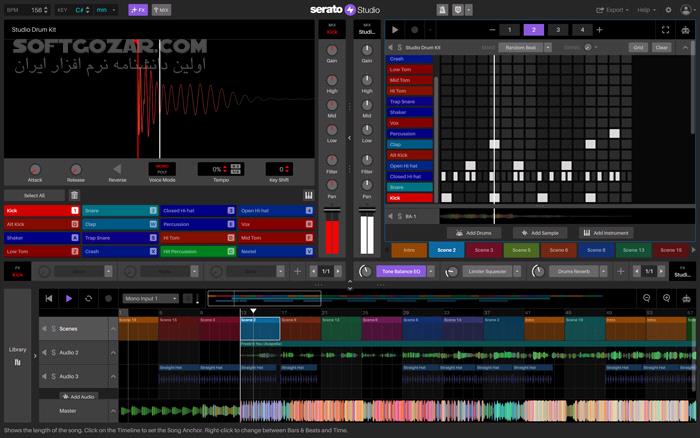Click the trash delete icon
Screen dimensions: 700x438
click(x=74, y=196)
